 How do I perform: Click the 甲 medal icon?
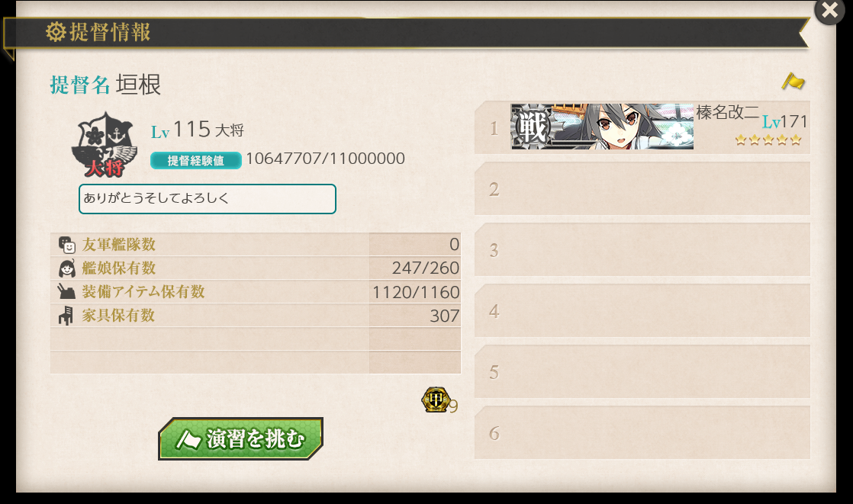(x=435, y=400)
